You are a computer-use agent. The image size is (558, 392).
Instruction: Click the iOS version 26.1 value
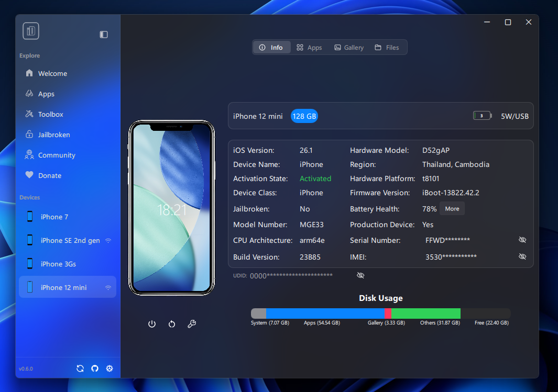coord(306,150)
